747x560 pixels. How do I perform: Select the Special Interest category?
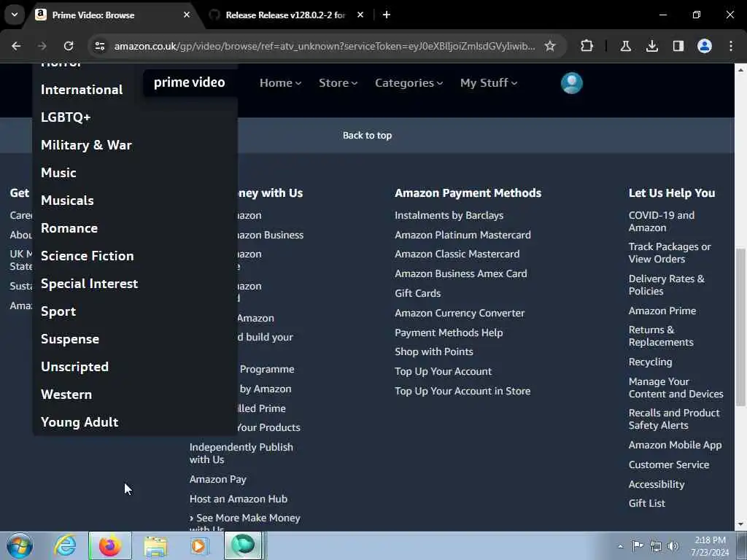click(x=90, y=284)
